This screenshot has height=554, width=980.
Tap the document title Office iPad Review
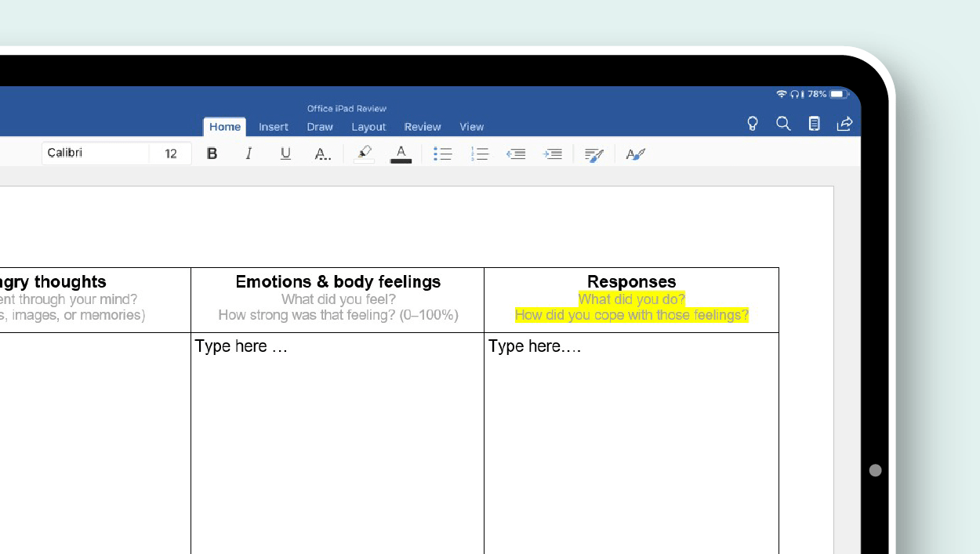click(347, 109)
